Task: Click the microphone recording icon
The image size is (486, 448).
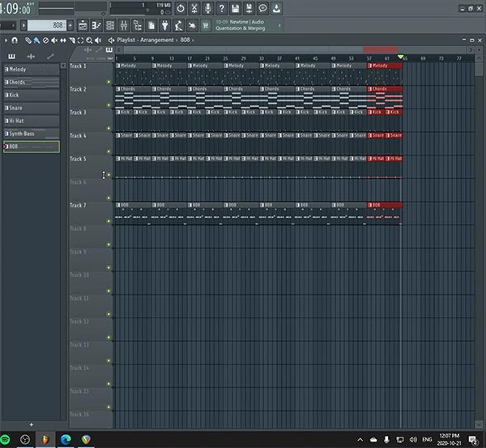Action: tap(207, 8)
